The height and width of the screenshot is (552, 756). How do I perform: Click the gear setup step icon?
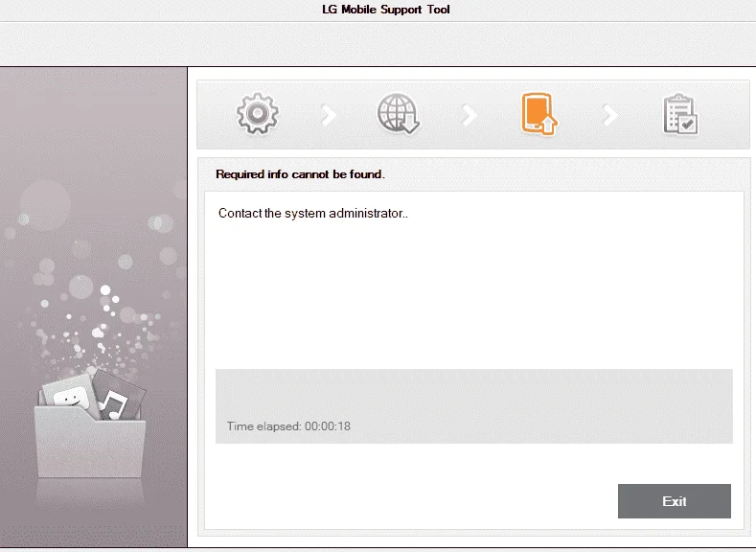click(x=258, y=114)
